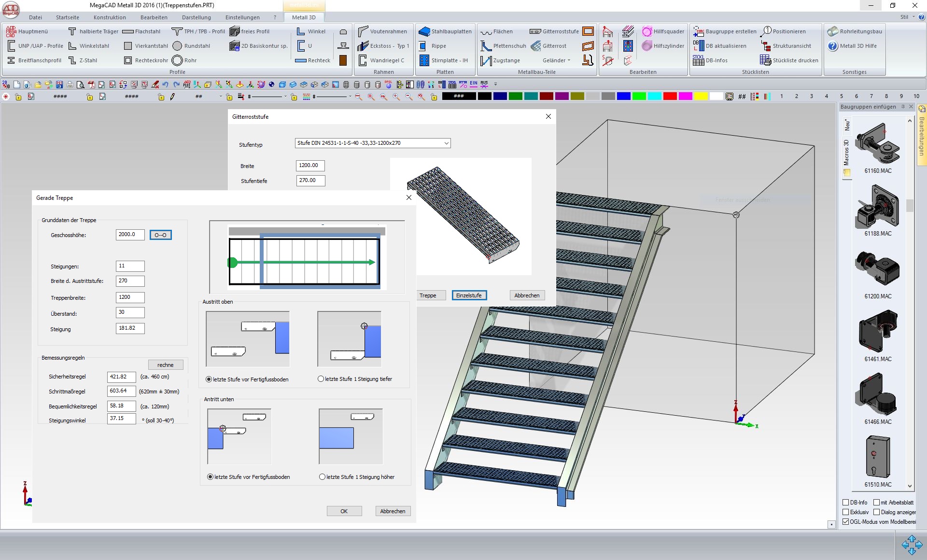This screenshot has width=927, height=560.
Task: Select the Rundstahl profile tool
Action: click(192, 46)
